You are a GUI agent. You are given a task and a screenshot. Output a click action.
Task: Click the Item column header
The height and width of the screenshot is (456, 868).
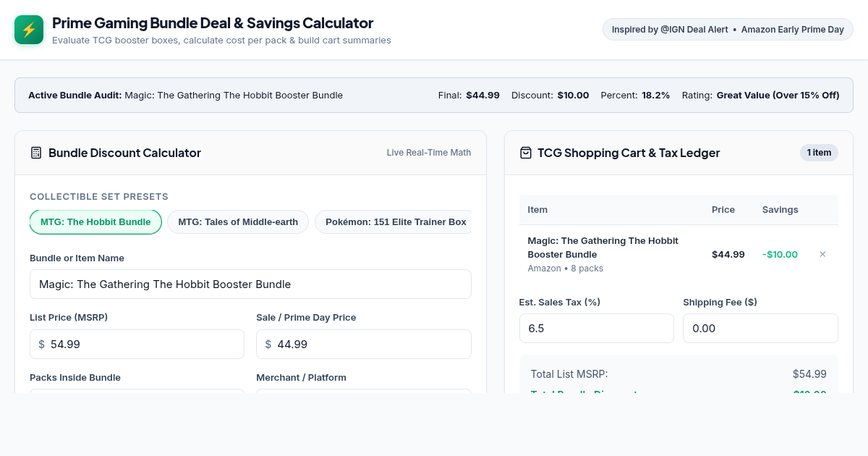coord(537,210)
